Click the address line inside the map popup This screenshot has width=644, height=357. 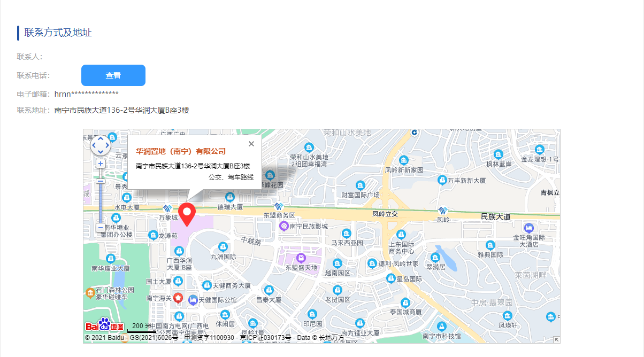[193, 166]
